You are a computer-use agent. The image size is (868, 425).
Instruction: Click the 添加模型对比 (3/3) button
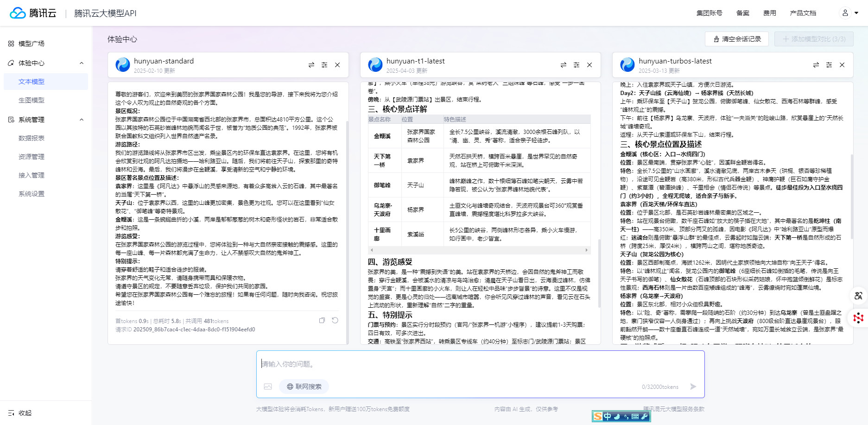(x=814, y=39)
